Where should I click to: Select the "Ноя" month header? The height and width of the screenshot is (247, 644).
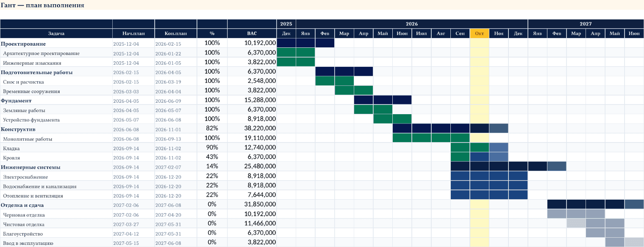click(499, 33)
